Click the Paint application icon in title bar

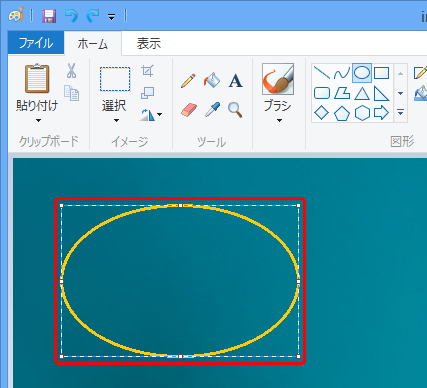pos(16,15)
